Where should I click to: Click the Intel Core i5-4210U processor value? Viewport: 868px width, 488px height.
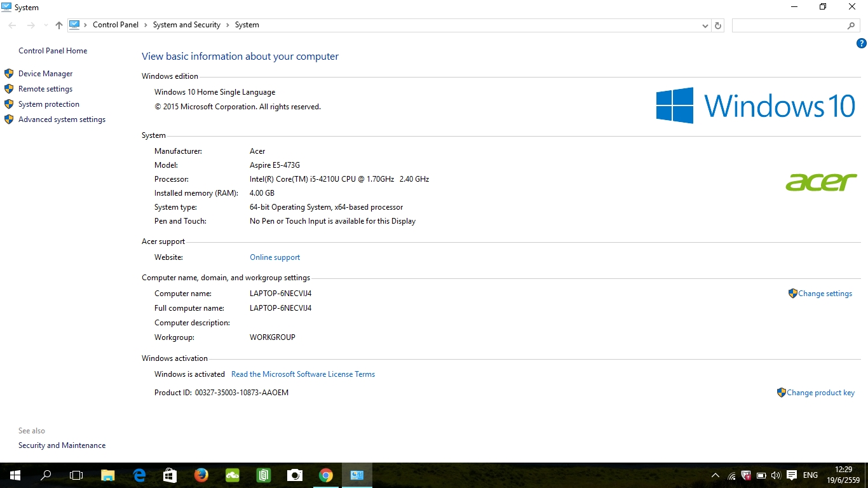(339, 179)
